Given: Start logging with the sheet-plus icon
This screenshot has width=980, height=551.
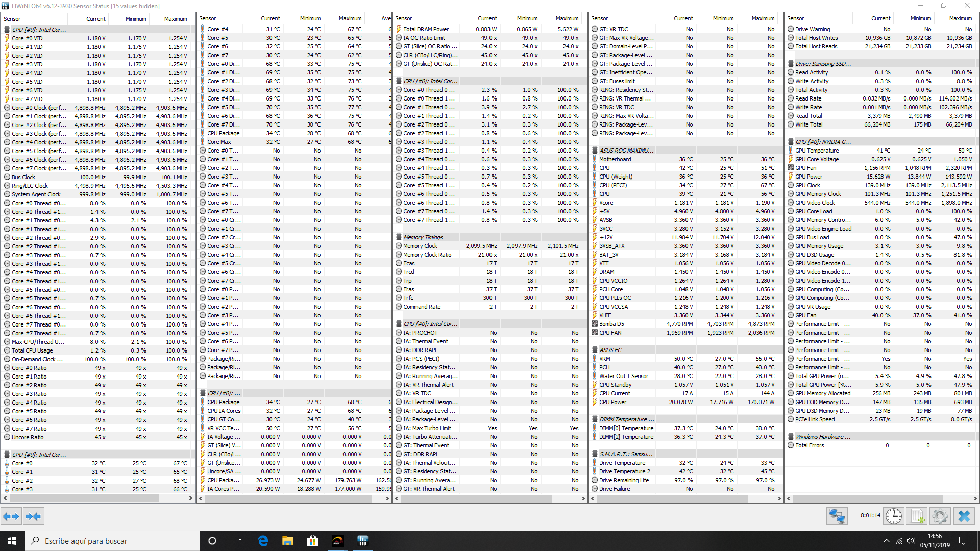Looking at the screenshot, I should coord(917,516).
